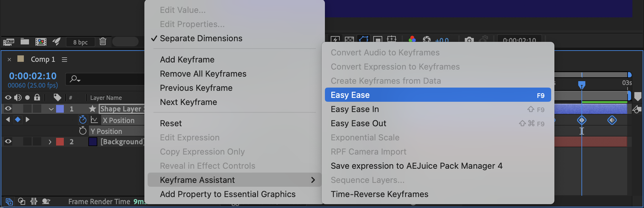The image size is (644, 208).
Task: Go to previous keyframe arrow
Action: point(8,119)
